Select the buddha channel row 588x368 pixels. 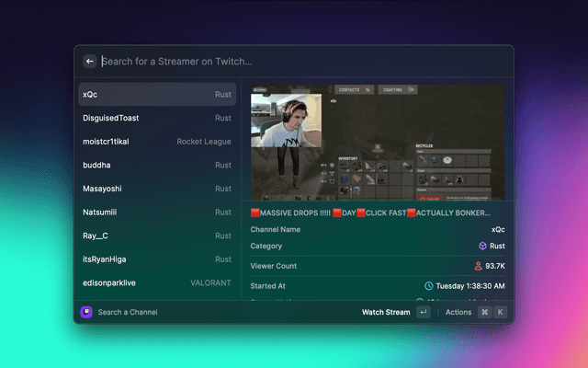[x=156, y=166]
